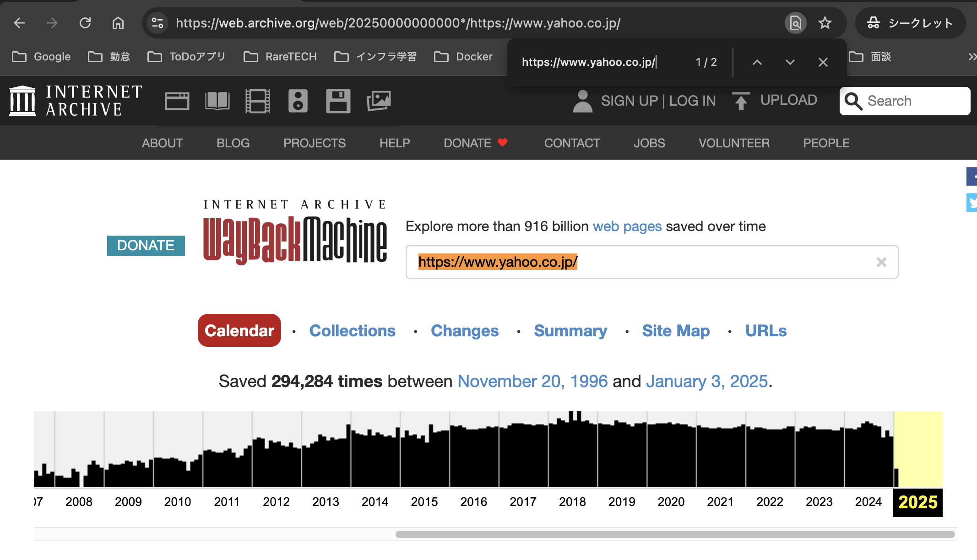Screen dimensions: 977x560
Task: Click the DONATE button
Action: point(146,246)
